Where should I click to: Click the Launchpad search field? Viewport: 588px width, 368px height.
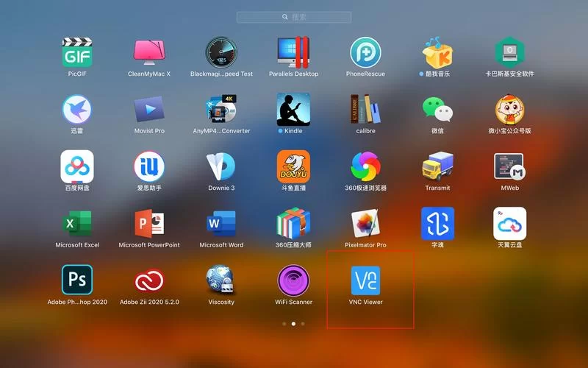click(294, 17)
